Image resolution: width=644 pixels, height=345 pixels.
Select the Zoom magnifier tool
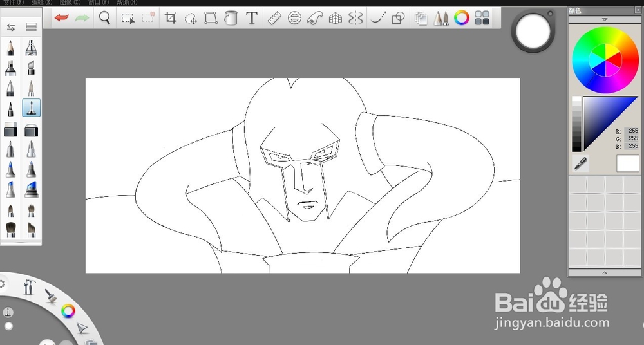point(105,17)
